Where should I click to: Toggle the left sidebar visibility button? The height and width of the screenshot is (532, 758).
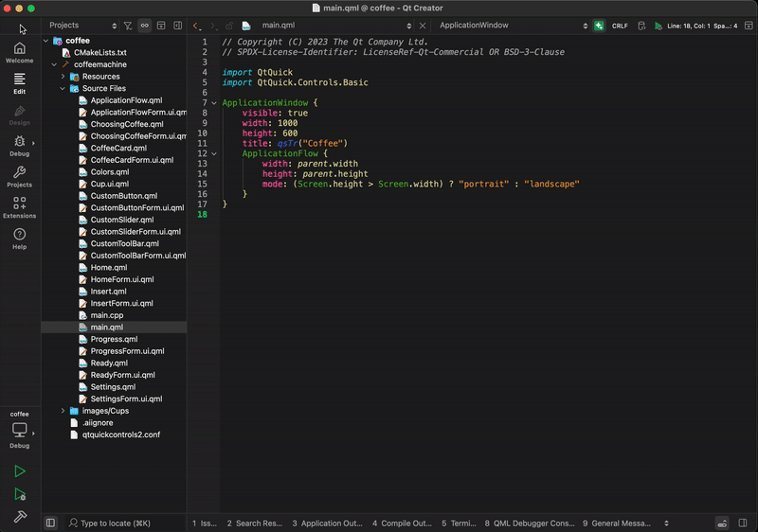50,523
